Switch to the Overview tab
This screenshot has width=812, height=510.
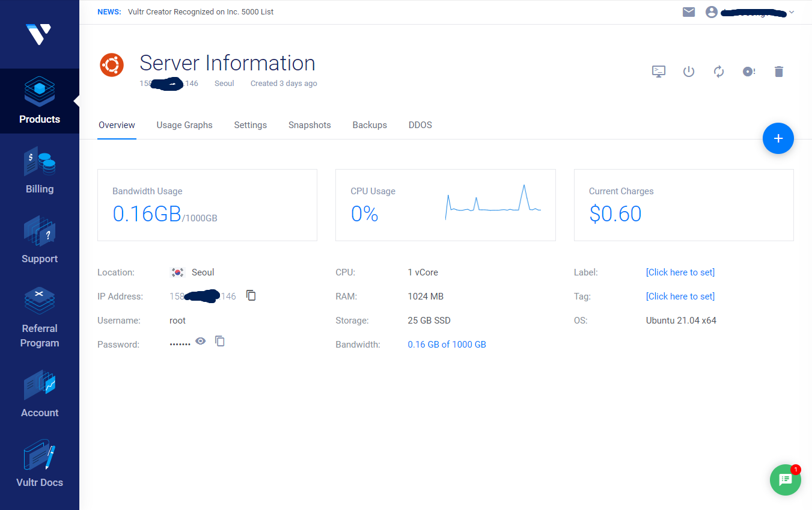pos(117,125)
